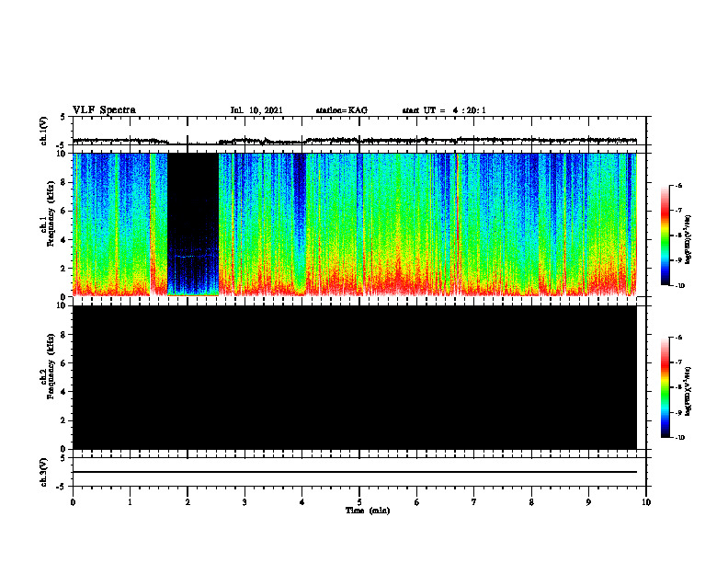This screenshot has width=728, height=563.
Task: Click the time axis tick label "0"
Action: click(73, 502)
